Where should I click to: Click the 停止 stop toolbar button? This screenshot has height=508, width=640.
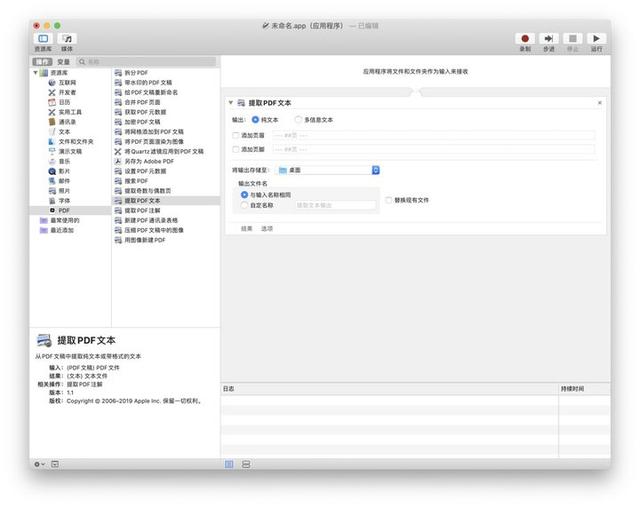tap(573, 39)
